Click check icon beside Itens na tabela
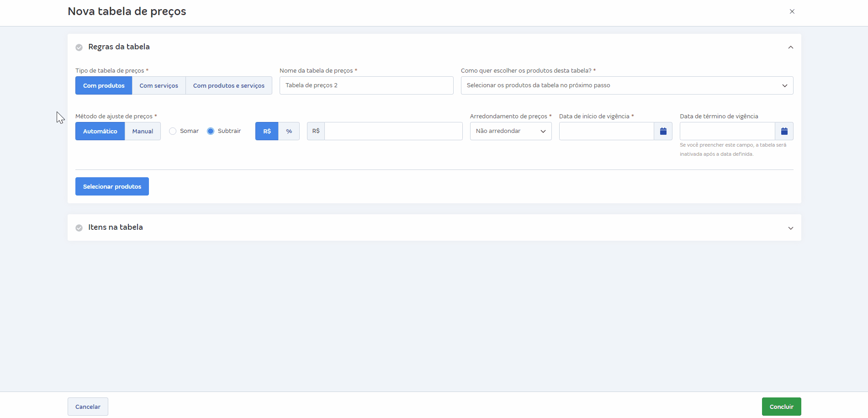The width and height of the screenshot is (868, 418). (79, 228)
